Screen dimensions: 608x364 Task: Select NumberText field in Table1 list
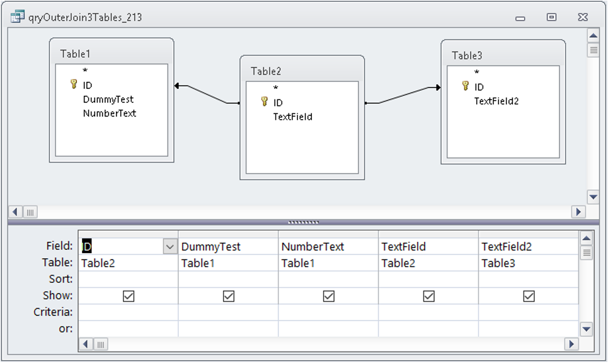tap(110, 113)
